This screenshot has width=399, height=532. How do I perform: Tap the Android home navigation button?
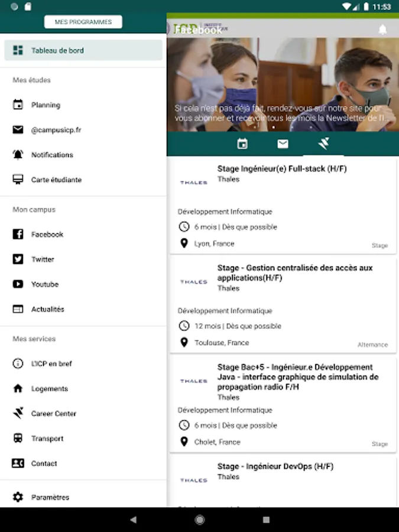click(x=200, y=520)
